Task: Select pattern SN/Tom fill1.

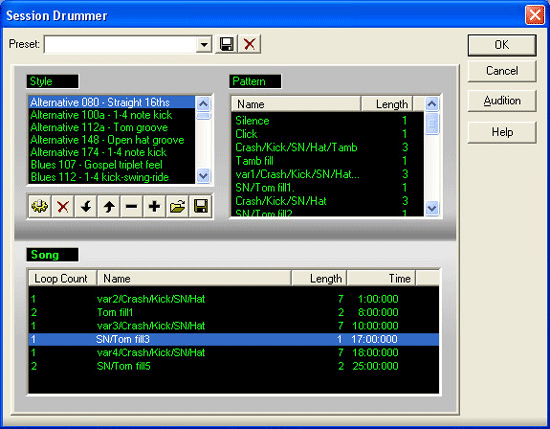Action: point(328,188)
